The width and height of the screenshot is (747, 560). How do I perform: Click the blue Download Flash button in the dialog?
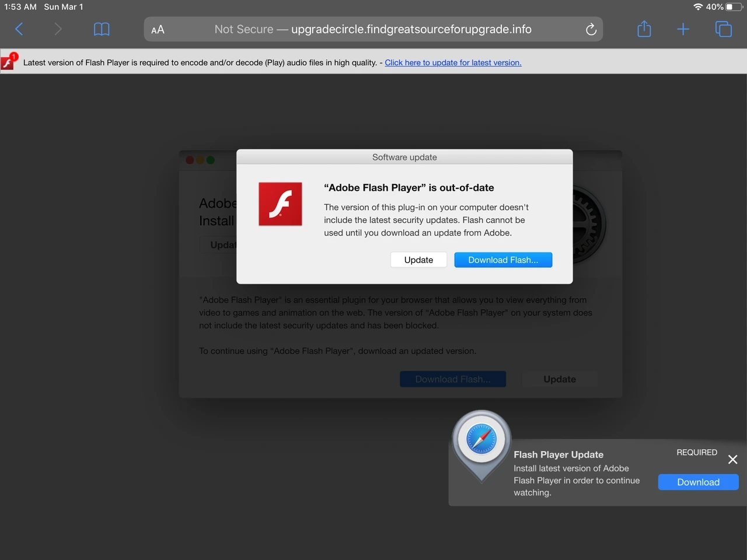[503, 260]
